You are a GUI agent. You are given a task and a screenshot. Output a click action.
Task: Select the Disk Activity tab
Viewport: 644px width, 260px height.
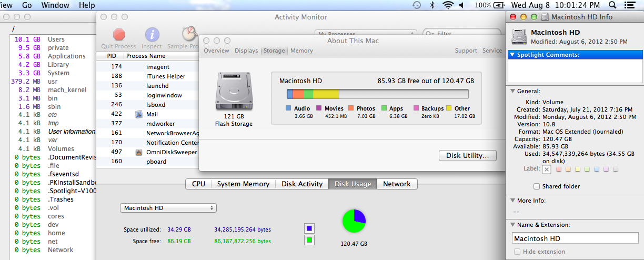click(302, 184)
